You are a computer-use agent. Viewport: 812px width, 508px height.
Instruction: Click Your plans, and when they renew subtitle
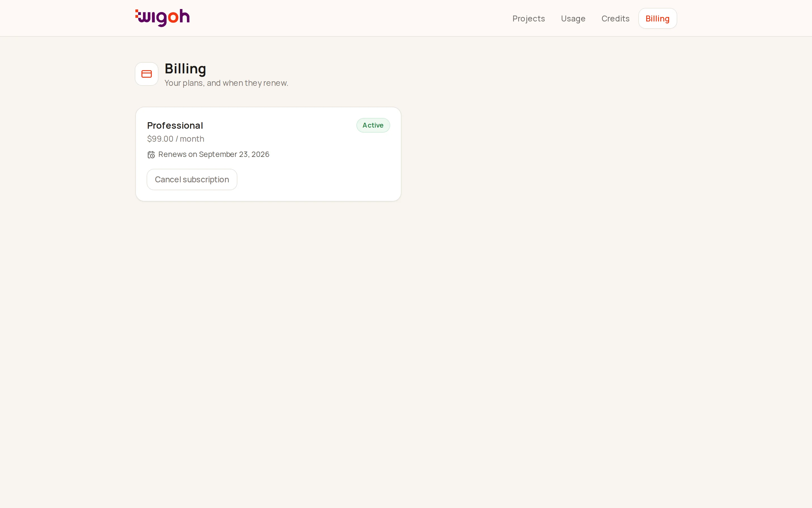(226, 83)
